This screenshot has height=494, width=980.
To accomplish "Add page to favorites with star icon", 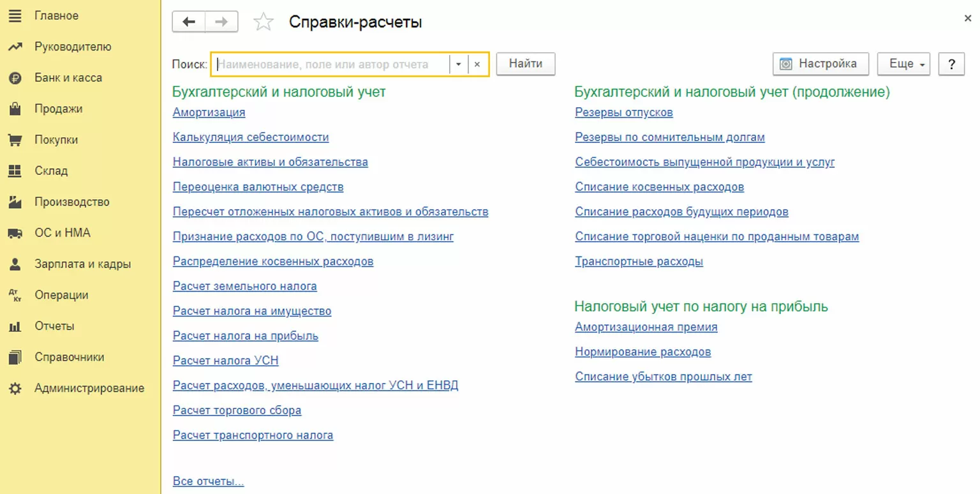I will (x=264, y=22).
